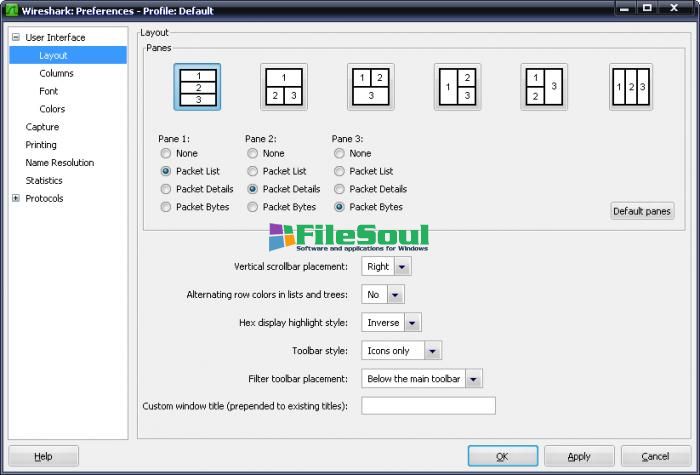Select the three stacked rows pane layout

coord(197,87)
